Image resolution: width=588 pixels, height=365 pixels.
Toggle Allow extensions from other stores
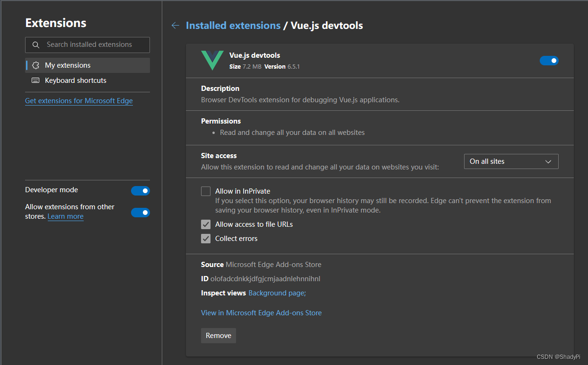tap(140, 213)
